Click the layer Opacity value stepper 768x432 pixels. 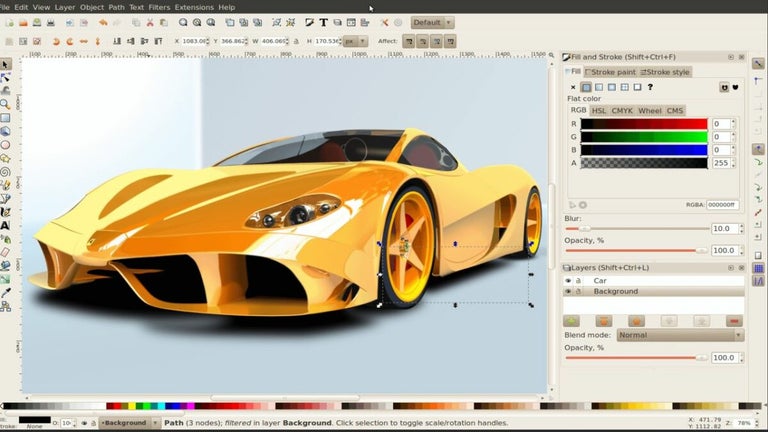click(x=741, y=358)
